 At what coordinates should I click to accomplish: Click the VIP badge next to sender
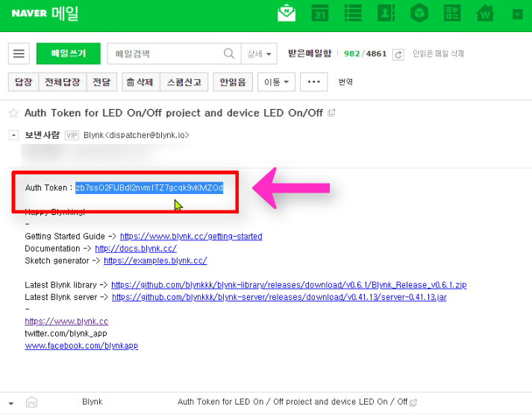(x=72, y=135)
